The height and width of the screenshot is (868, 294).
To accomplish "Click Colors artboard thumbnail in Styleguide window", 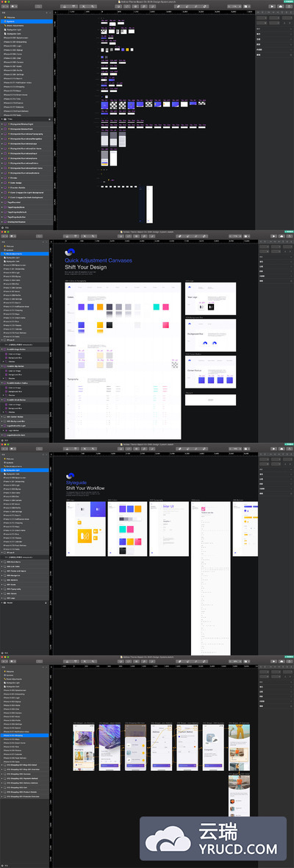I will [x=127, y=529].
